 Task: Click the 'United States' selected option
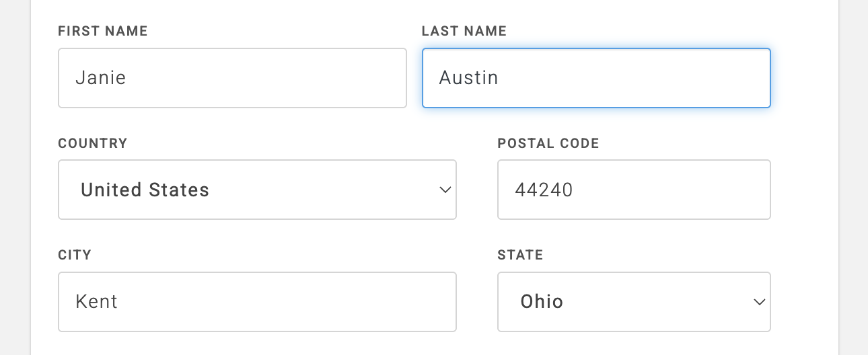tap(145, 190)
